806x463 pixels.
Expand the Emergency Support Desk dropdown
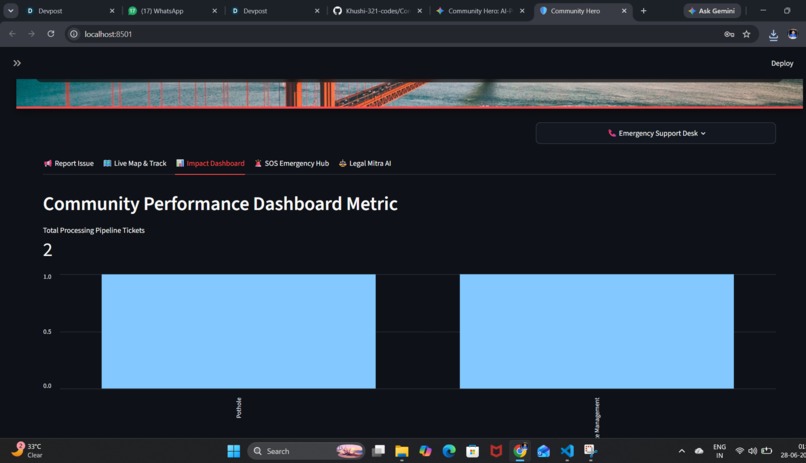[x=655, y=133]
